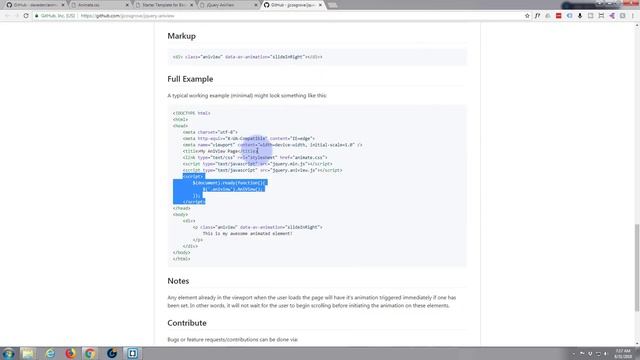Viewport: 640px width, 360px height.
Task: Close the Animate.css tab
Action: [127, 5]
